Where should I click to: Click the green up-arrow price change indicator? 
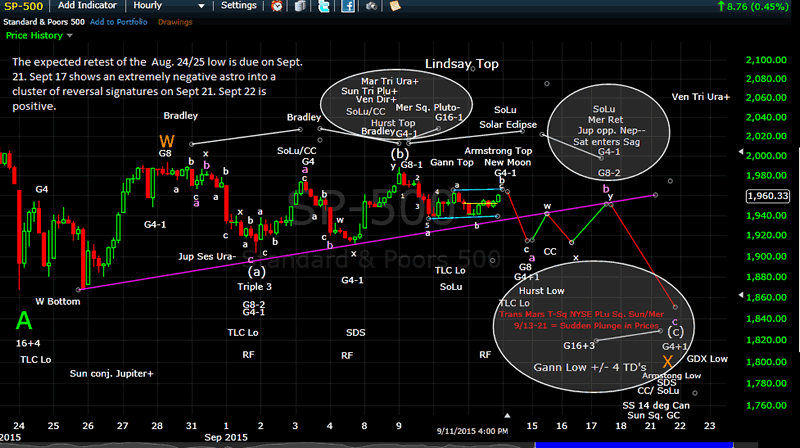(x=719, y=6)
